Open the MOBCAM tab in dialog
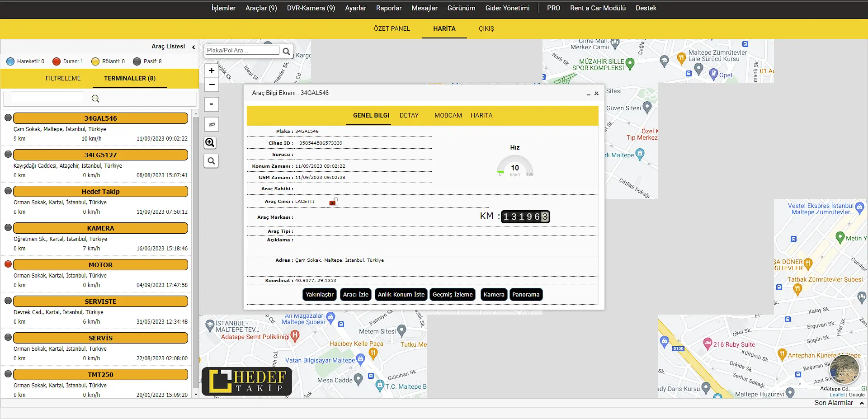 448,115
